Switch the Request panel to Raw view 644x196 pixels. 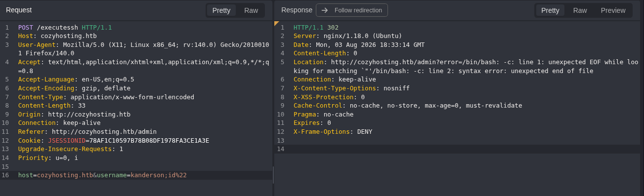pos(251,10)
